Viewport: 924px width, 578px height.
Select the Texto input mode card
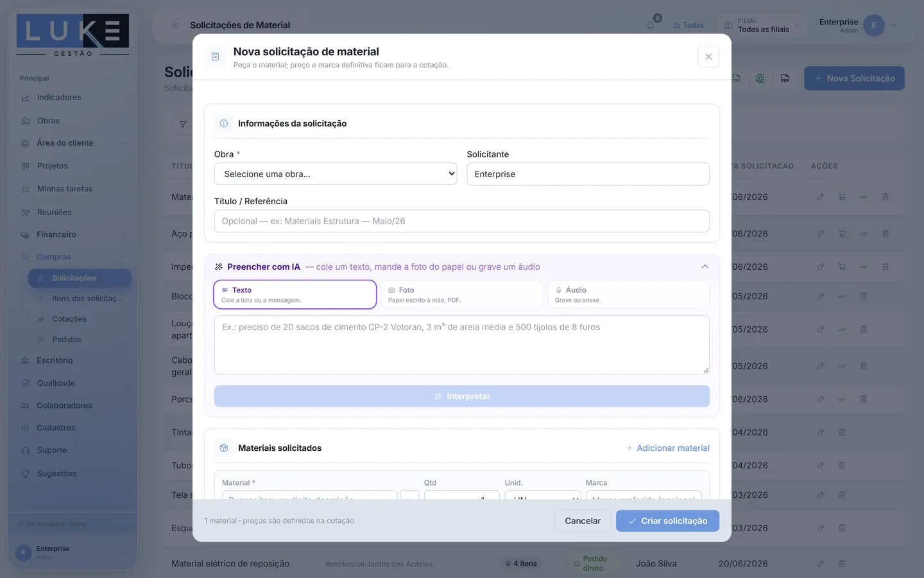295,295
